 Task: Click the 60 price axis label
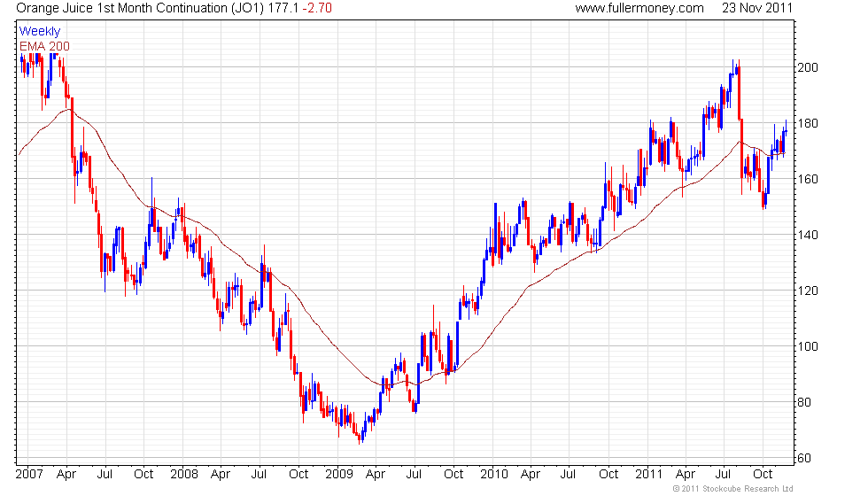pos(804,459)
